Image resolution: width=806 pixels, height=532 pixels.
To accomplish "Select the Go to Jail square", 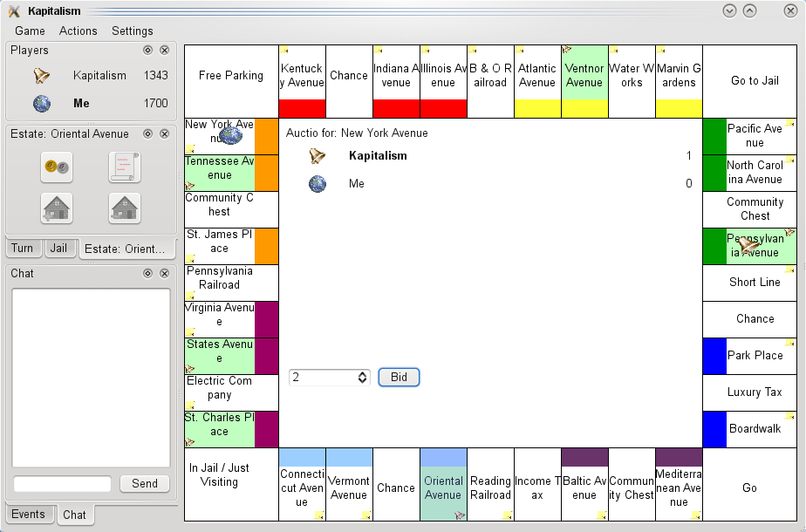I will (x=750, y=81).
